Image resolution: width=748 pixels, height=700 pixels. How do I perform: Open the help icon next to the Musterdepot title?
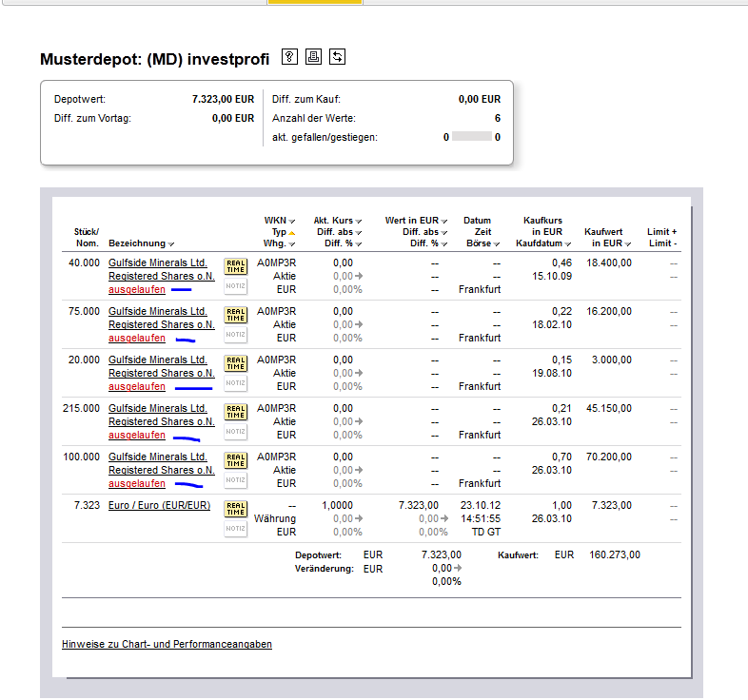pos(289,57)
